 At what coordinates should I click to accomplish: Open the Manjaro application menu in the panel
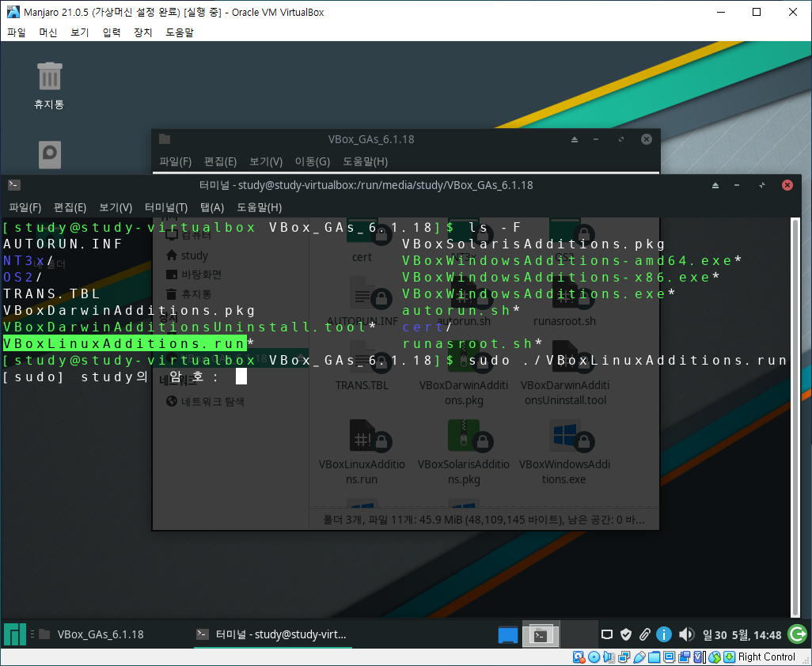[x=14, y=634]
